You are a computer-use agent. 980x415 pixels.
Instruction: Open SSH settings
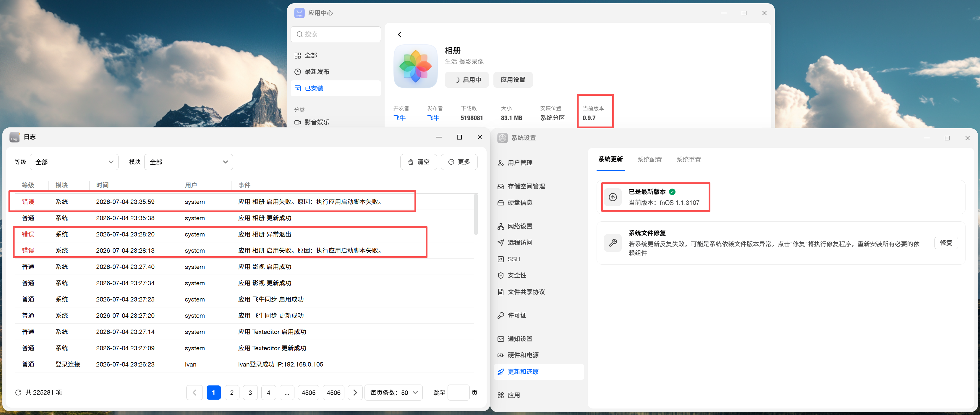point(539,259)
